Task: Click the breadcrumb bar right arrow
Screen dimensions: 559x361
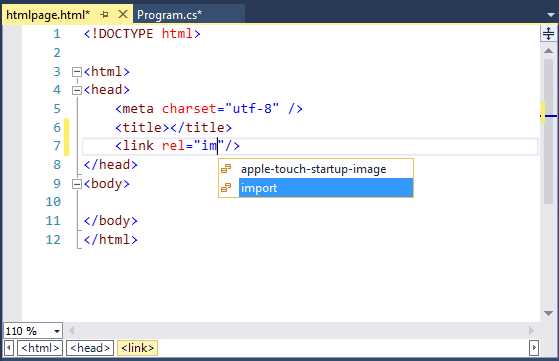Action: pyautogui.click(x=534, y=347)
